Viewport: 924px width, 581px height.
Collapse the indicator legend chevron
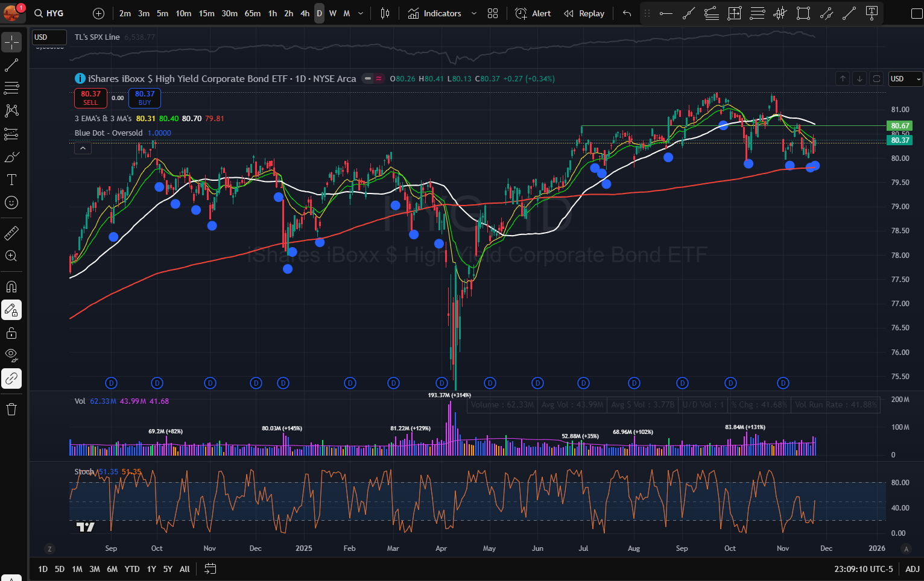point(83,148)
